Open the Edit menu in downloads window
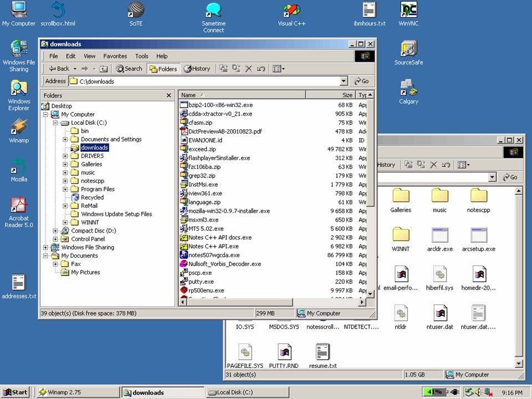 [x=70, y=56]
